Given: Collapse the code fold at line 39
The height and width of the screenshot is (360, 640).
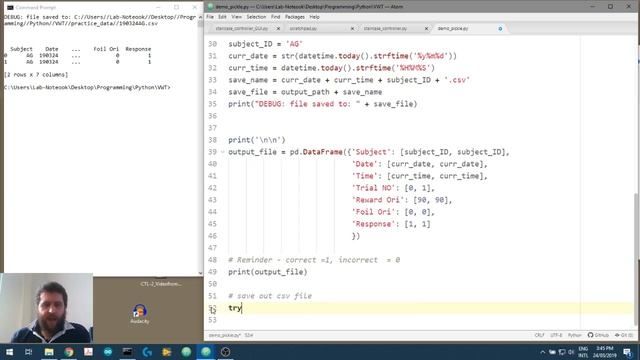Looking at the screenshot, I should [222, 152].
